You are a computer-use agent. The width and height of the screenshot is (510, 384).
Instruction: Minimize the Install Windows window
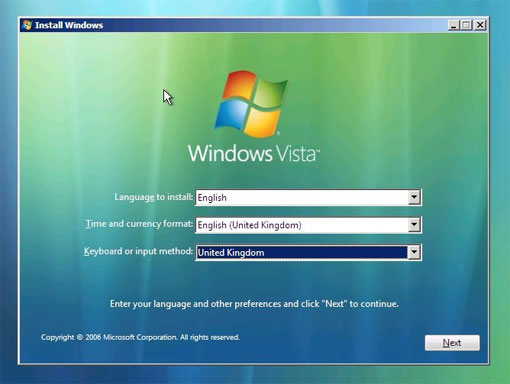click(454, 25)
